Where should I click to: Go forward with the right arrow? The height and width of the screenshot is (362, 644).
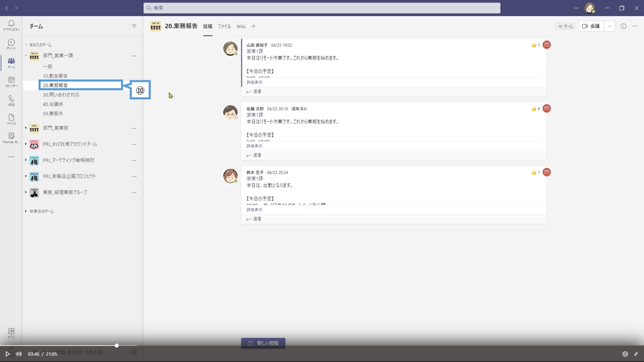pyautogui.click(x=16, y=8)
